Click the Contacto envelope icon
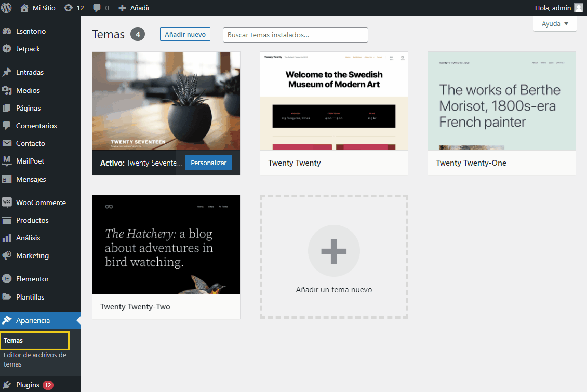The width and height of the screenshot is (587, 392). tap(7, 143)
